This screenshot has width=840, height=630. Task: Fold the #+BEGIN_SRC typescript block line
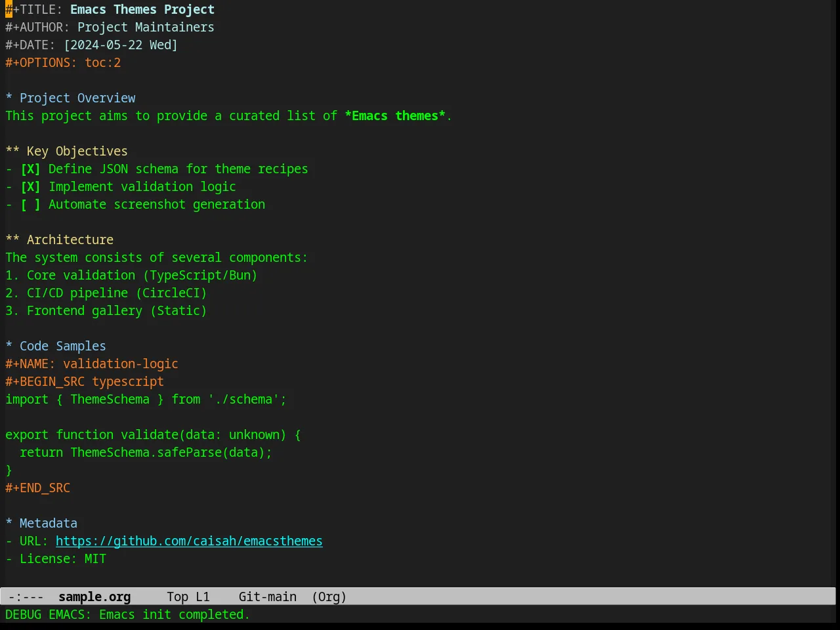click(x=85, y=381)
